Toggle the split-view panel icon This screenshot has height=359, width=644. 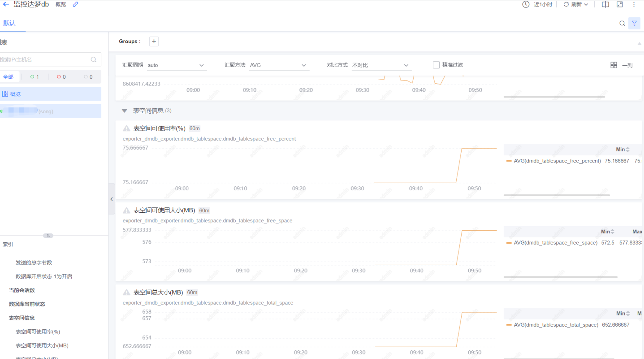pyautogui.click(x=605, y=5)
